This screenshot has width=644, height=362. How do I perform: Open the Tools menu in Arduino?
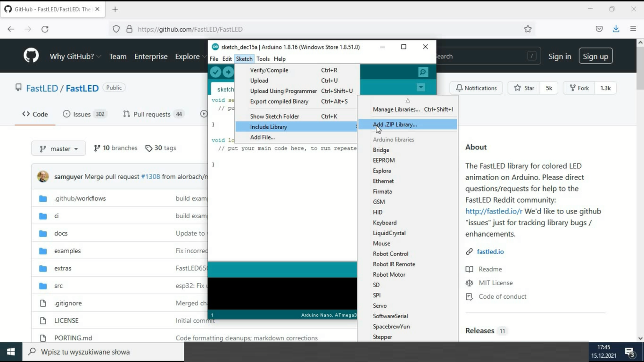click(263, 59)
